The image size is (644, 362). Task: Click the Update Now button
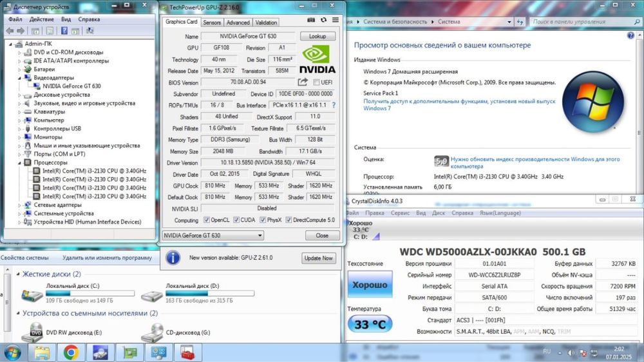[x=318, y=258]
